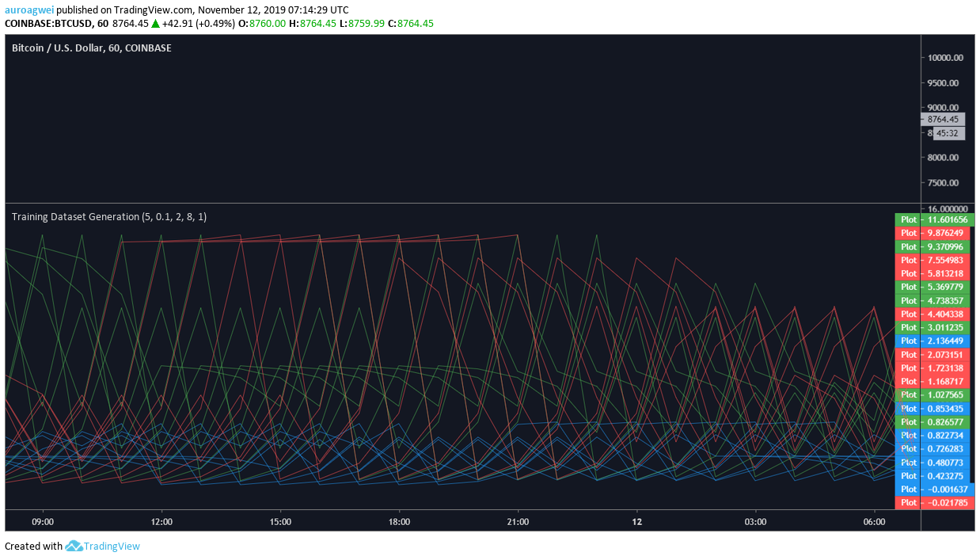The width and height of the screenshot is (980, 560).
Task: Select the red Plot label 4.404338
Action: 932,314
